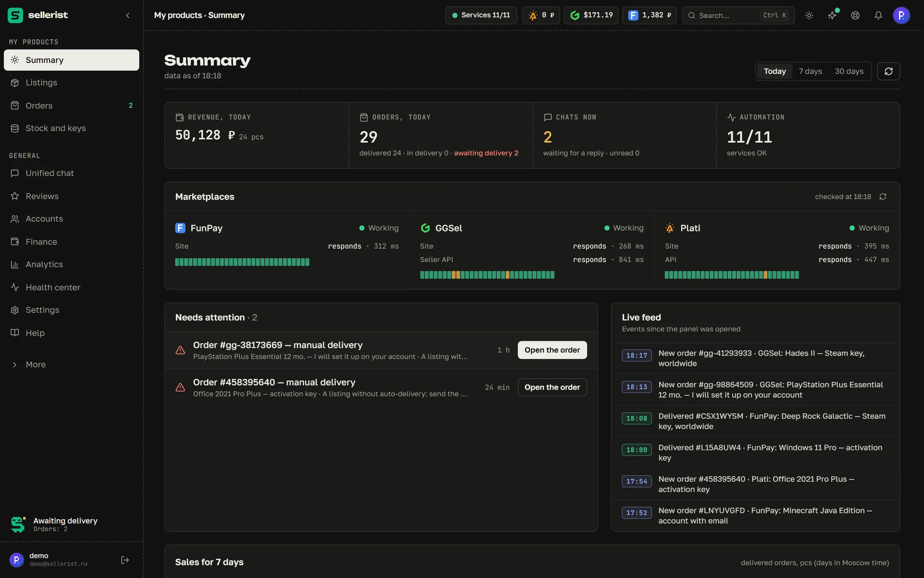This screenshot has height=578, width=924.
Task: Open the notifications bell
Action: pos(878,15)
